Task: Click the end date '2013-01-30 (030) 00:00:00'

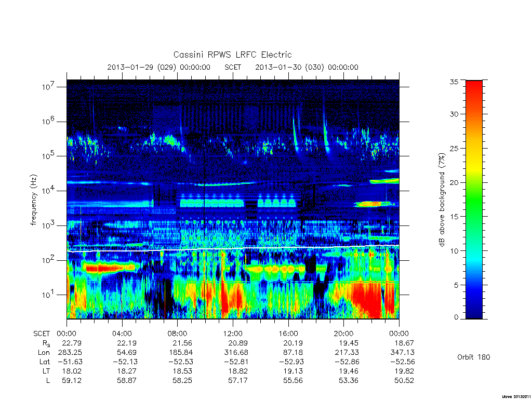Action: pos(307,67)
